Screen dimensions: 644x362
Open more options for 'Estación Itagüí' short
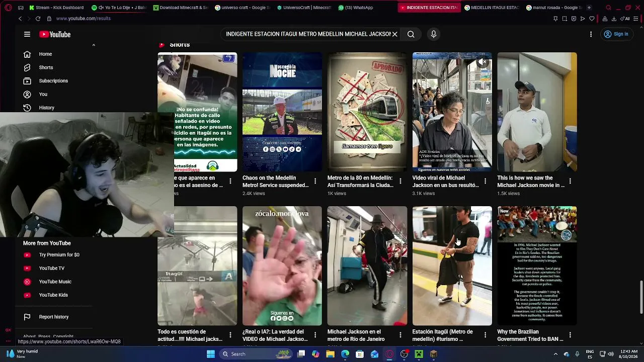(x=486, y=335)
